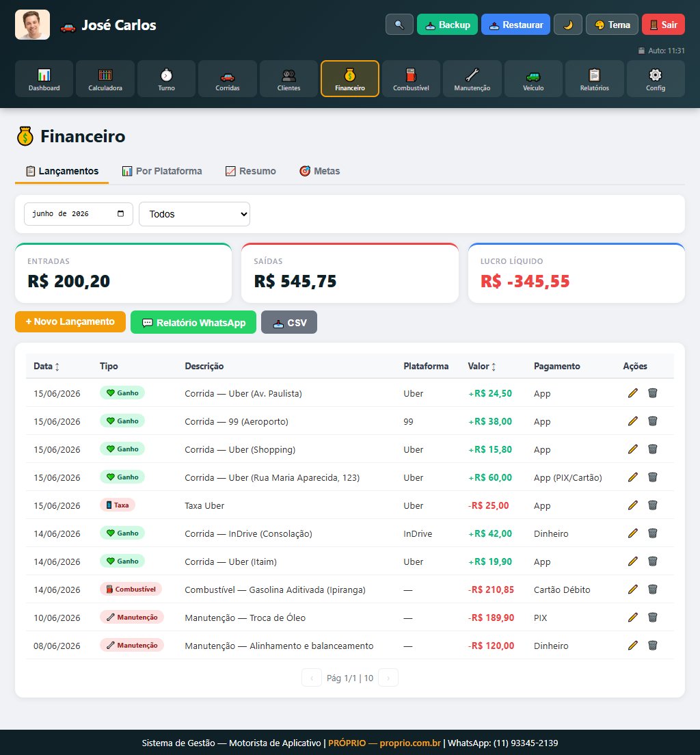The image size is (700, 755).
Task: Open the Clientes section
Action: tap(289, 79)
